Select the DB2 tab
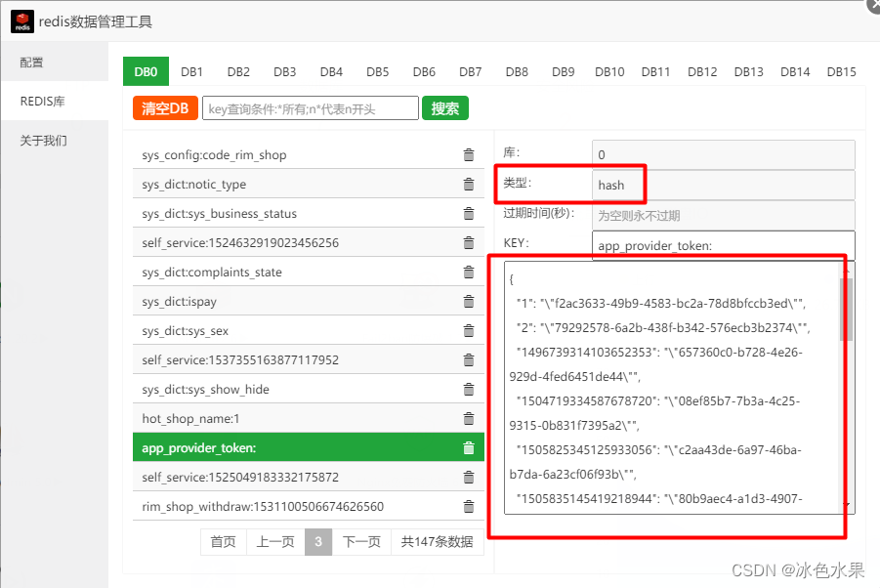The width and height of the screenshot is (880, 588). coord(238,72)
